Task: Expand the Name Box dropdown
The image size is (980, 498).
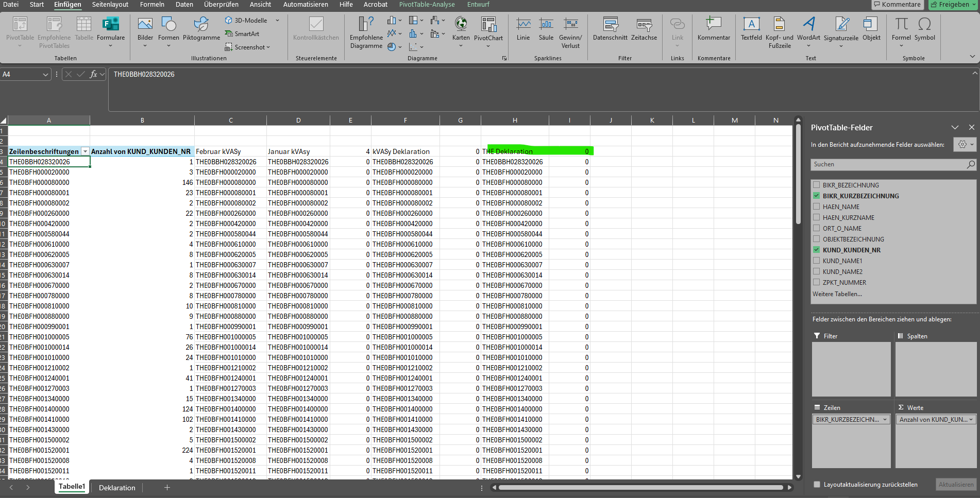Action: pyautogui.click(x=45, y=75)
